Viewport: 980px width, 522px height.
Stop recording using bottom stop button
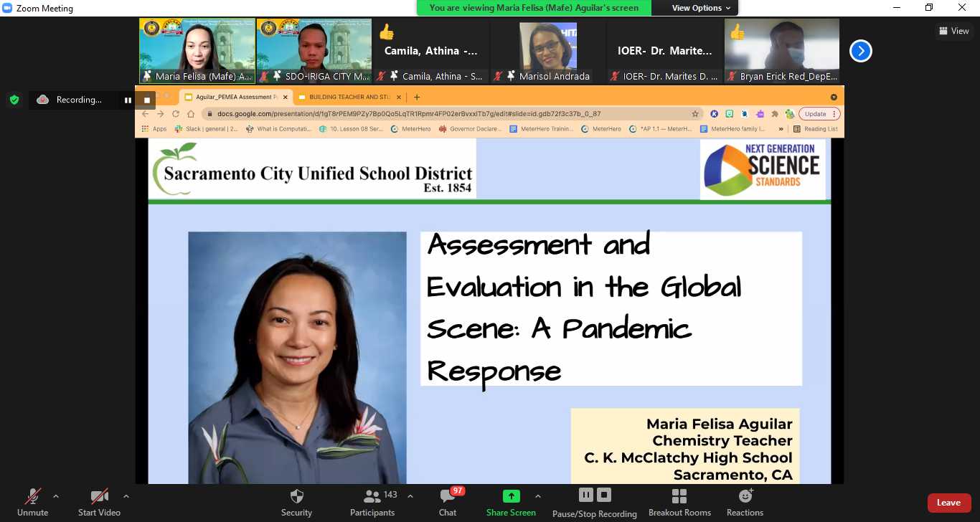[x=604, y=495]
